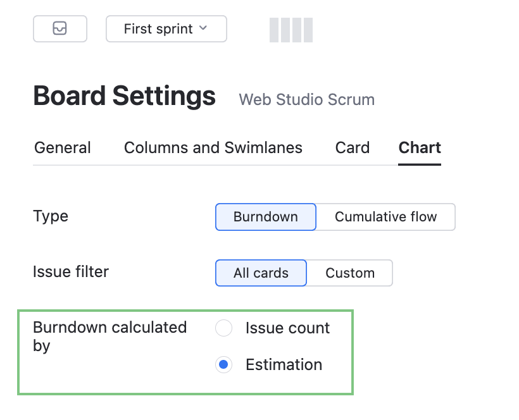The width and height of the screenshot is (519, 420).
Task: Click the Estimation option label text
Action: 284,365
